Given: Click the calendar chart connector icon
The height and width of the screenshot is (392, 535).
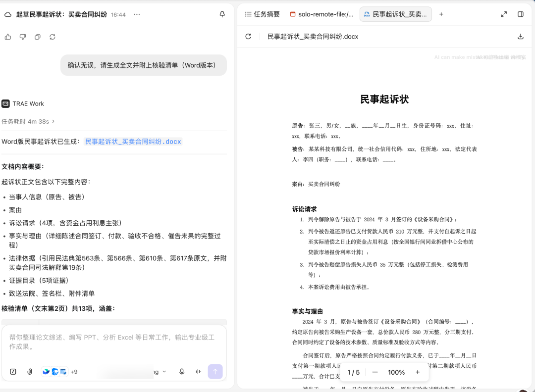Looking at the screenshot, I should pyautogui.click(x=63, y=372).
